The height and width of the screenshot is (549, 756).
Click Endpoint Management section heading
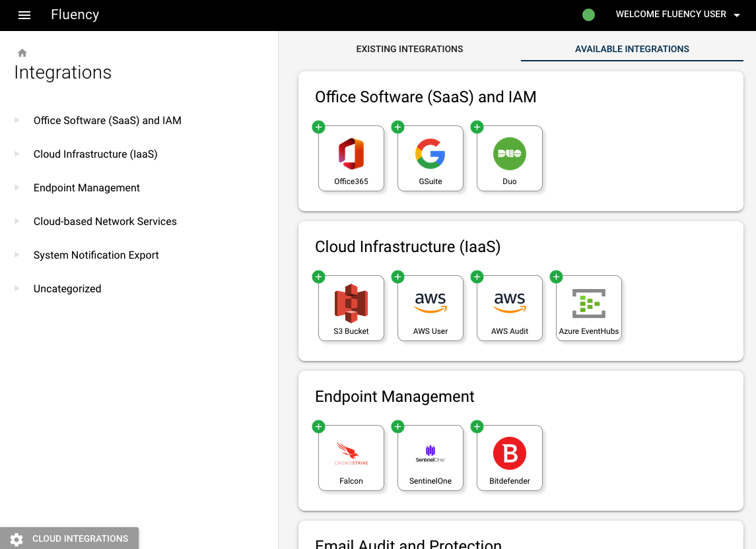coord(394,396)
